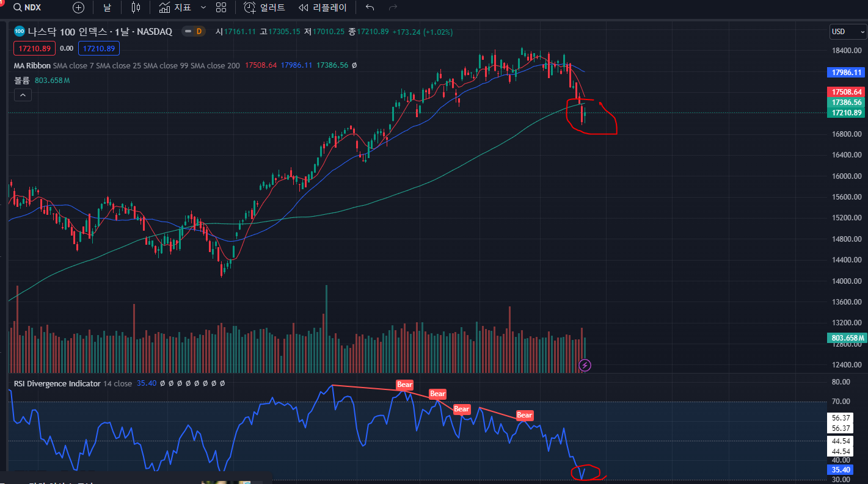This screenshot has height=484, width=868.
Task: Add a comparison symbol with plus icon
Action: [78, 8]
